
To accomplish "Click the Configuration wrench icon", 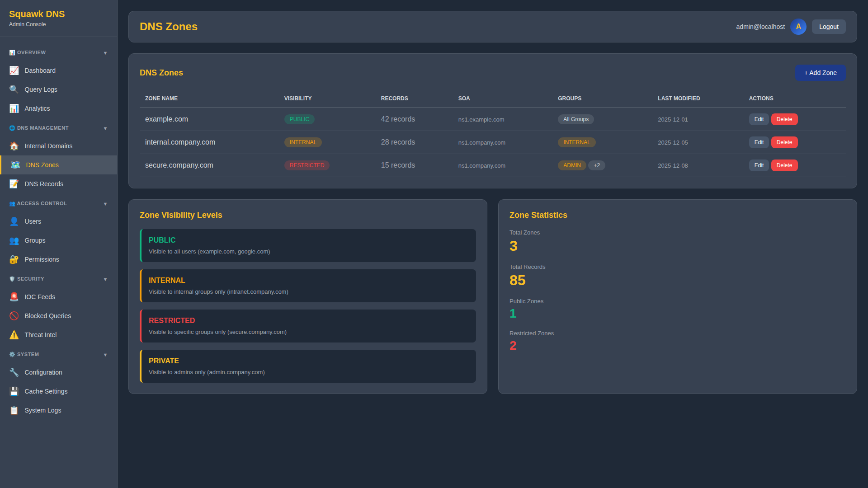I will coord(14,372).
